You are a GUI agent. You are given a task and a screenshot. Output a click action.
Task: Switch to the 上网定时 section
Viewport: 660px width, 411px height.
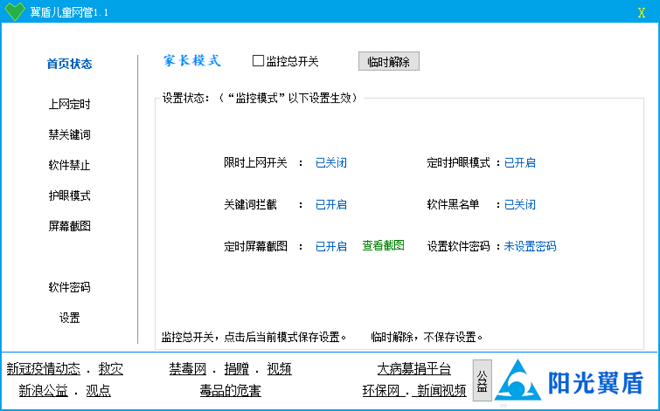(x=69, y=104)
